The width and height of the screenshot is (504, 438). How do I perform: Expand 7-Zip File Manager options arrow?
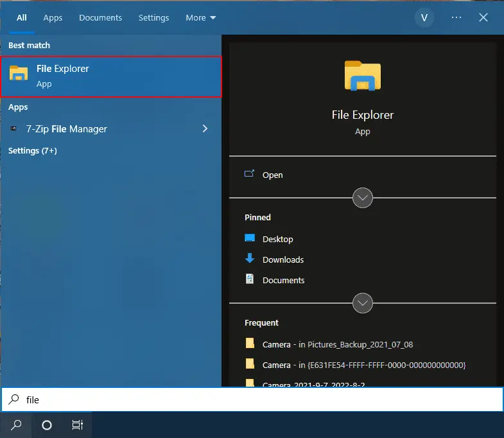click(x=205, y=128)
